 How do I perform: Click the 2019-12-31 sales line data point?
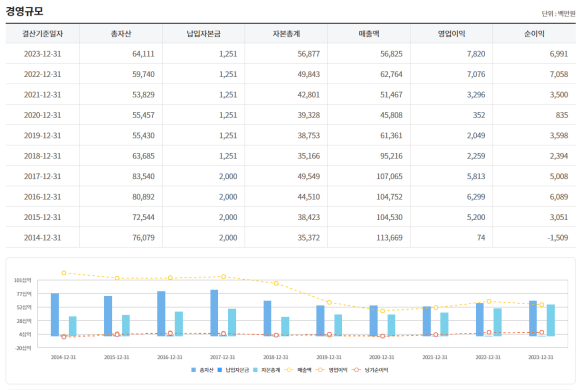(x=329, y=303)
